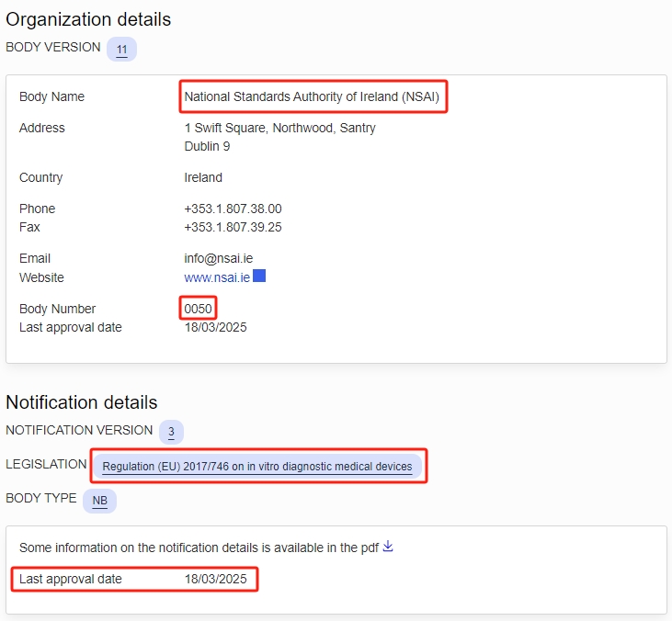Open Regulation (EU) 2017/746 legislation link
Viewport: 672px width, 621px height.
click(257, 467)
